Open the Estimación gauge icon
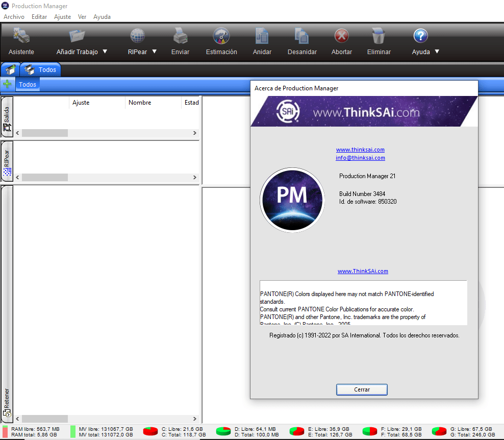The image size is (504, 440). pyautogui.click(x=221, y=35)
